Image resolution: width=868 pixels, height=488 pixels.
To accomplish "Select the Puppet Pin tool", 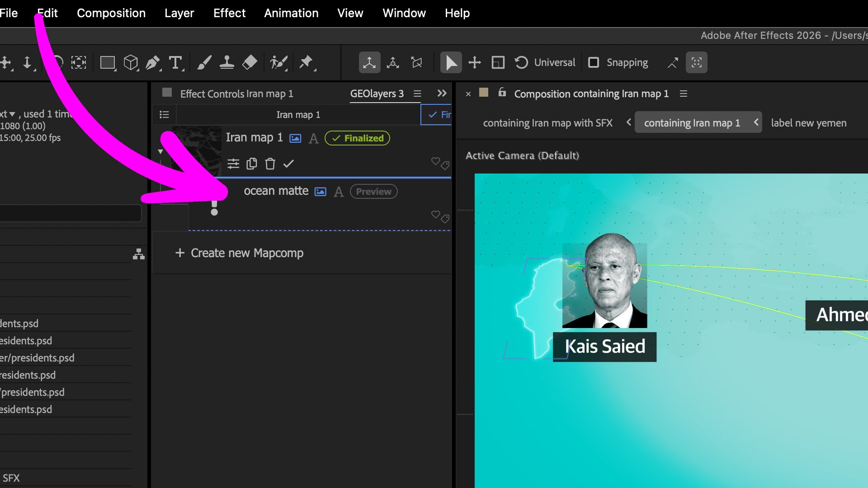I will [306, 62].
